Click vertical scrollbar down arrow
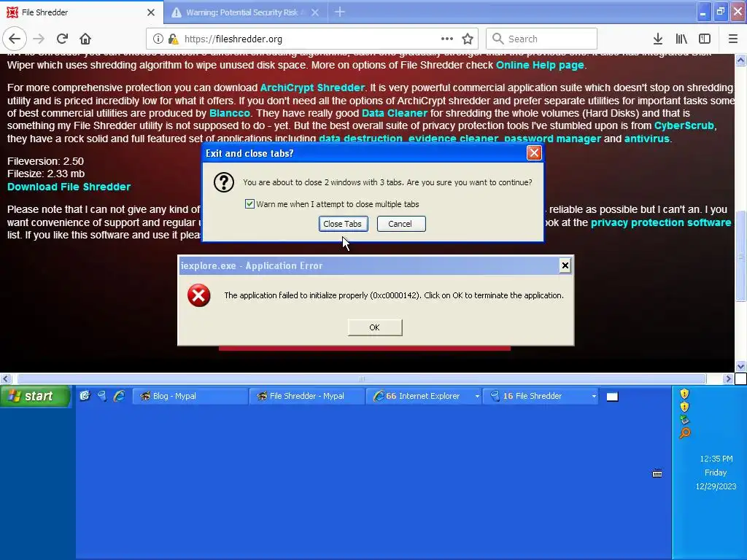This screenshot has height=560, width=747. [x=740, y=367]
